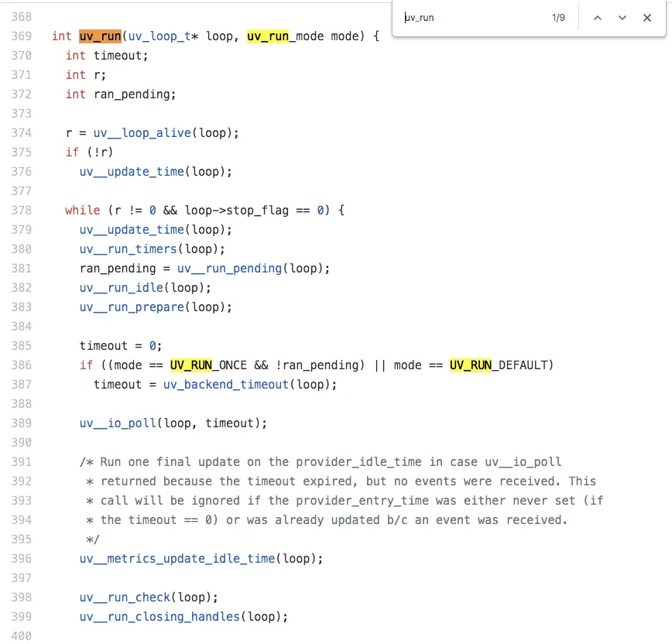
Task: Click 'timeout = 0;' statement
Action: click(x=121, y=346)
